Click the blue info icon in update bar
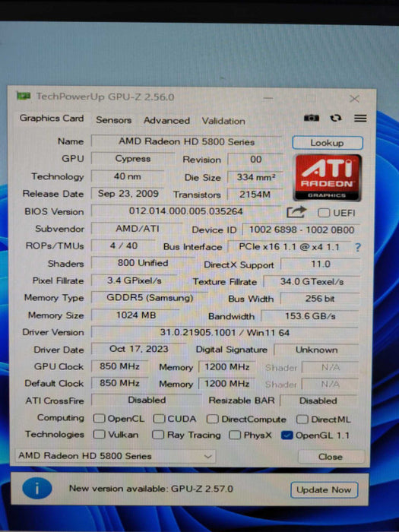This screenshot has height=532, width=399. (x=37, y=488)
